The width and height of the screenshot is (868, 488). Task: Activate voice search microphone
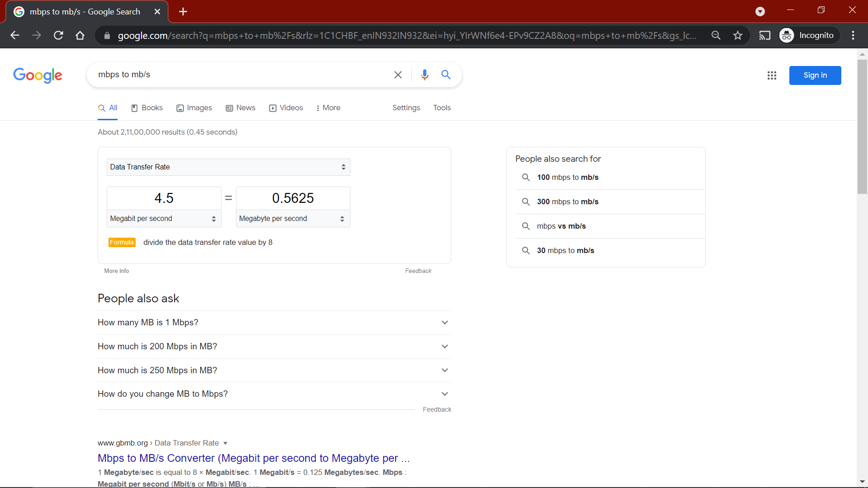[x=425, y=75]
